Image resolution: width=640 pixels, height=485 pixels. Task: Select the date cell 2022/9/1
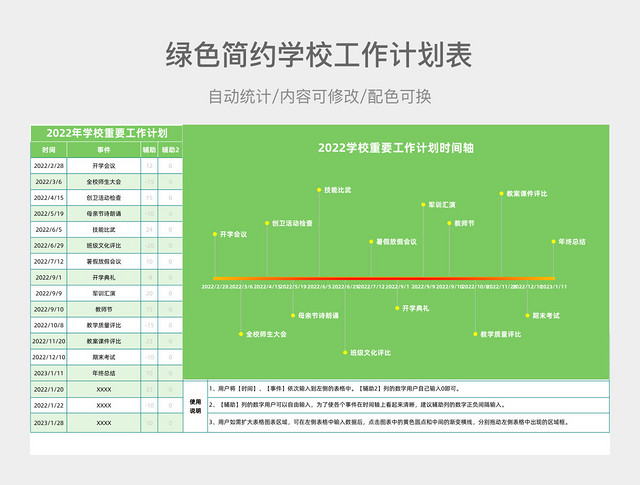tap(49, 277)
